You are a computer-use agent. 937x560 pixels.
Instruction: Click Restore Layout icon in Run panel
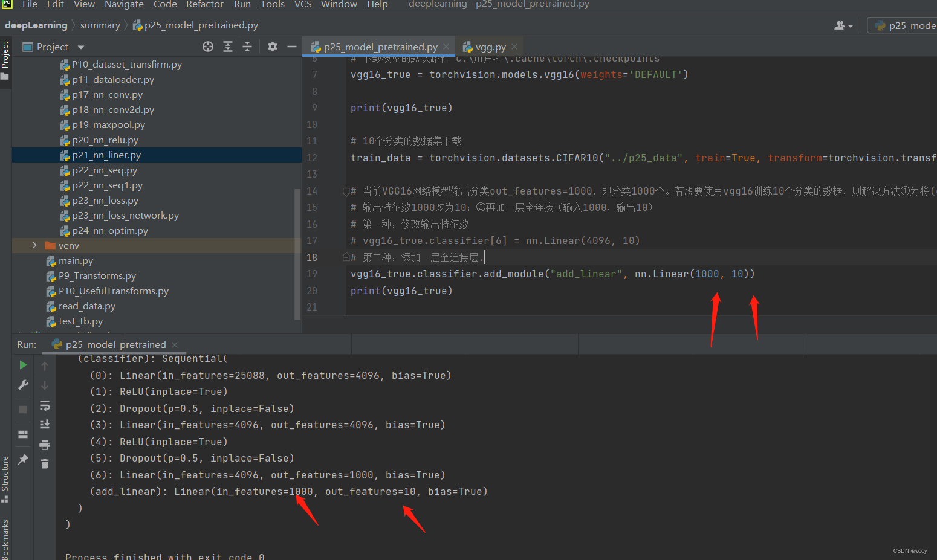click(x=23, y=434)
